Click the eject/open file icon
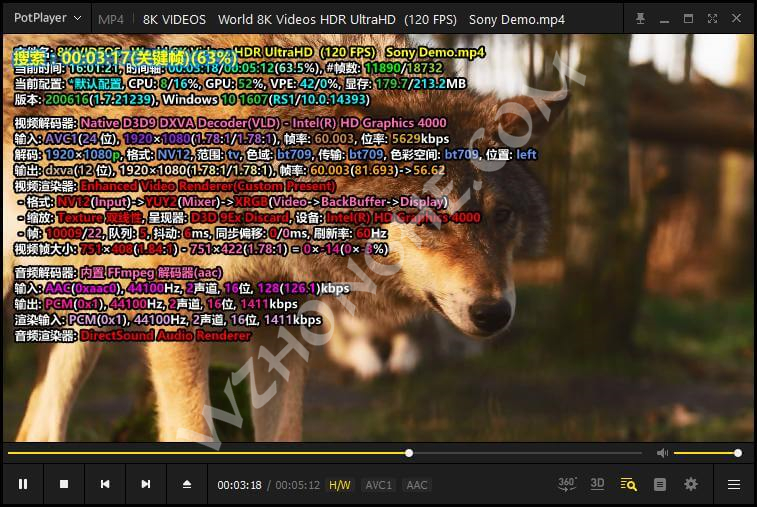The height and width of the screenshot is (507, 757). pyautogui.click(x=187, y=484)
